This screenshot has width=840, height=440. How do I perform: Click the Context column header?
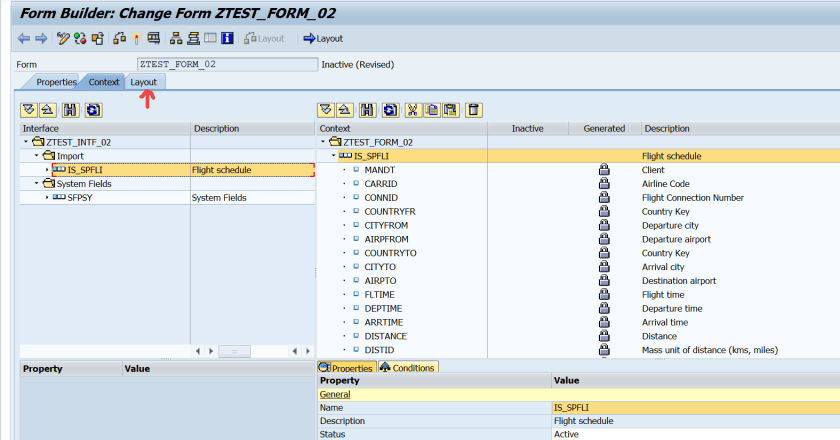(x=402, y=129)
